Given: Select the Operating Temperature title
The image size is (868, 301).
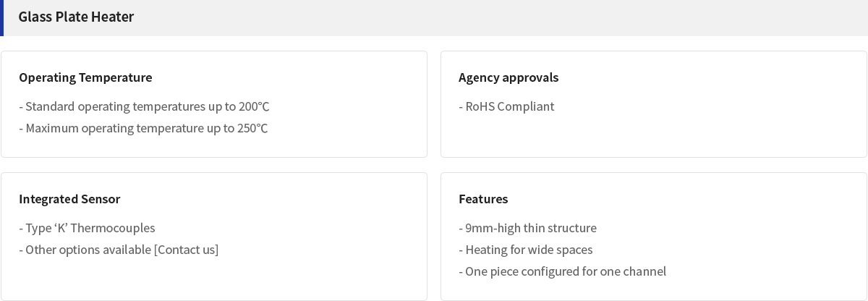Looking at the screenshot, I should (x=85, y=77).
